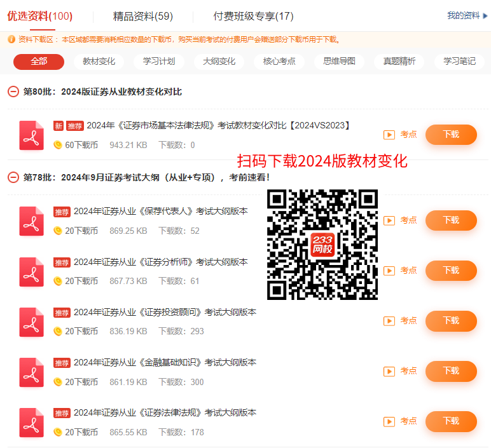The height and width of the screenshot is (448, 491).
Task: Click PDF icon for 保荐代表人 syllabus
Action: (31, 221)
